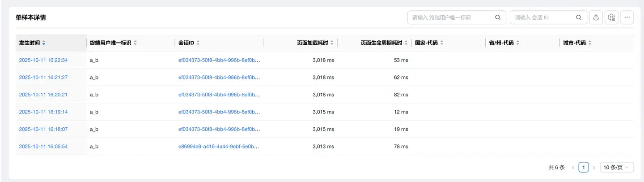The image size is (644, 182).
Task: Go to next page arrow
Action: (x=594, y=168)
